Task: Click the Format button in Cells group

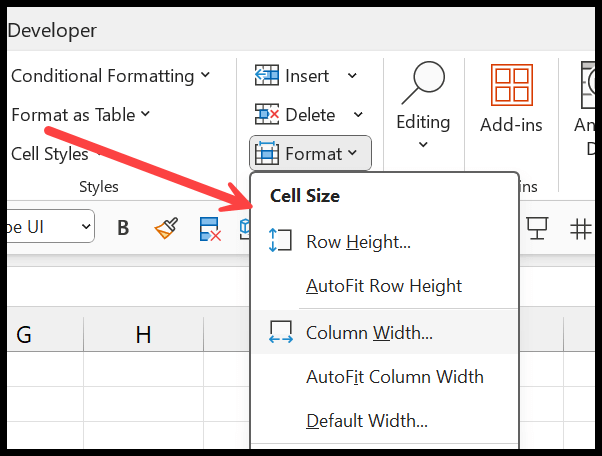Action: point(310,153)
